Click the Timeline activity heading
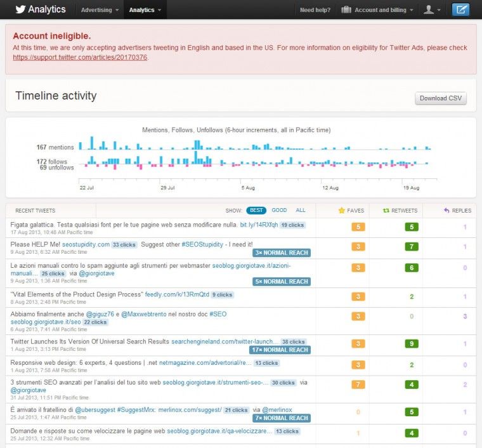The image size is (482, 448). pos(56,96)
